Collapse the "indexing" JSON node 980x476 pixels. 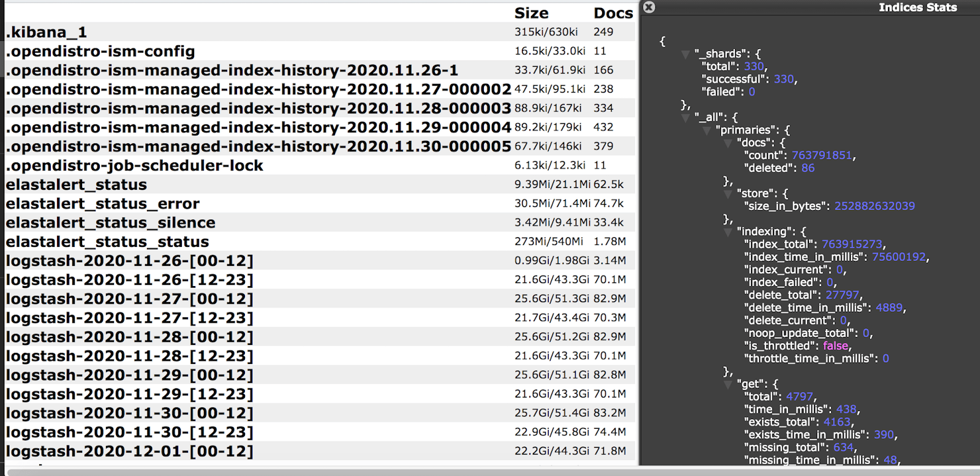click(728, 232)
